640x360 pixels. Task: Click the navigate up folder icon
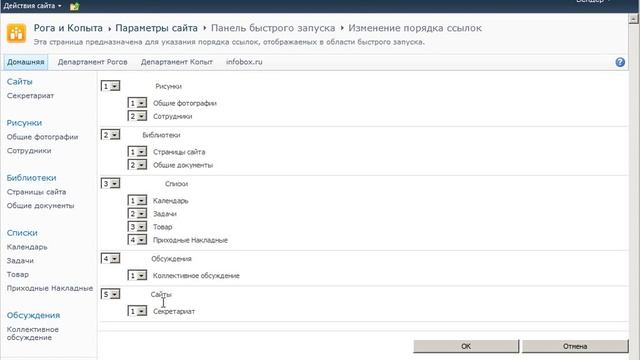click(x=74, y=6)
